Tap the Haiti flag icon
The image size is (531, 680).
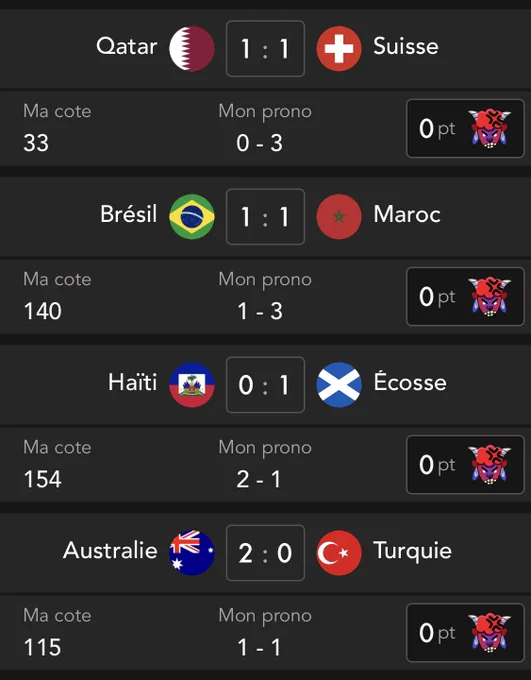point(192,385)
